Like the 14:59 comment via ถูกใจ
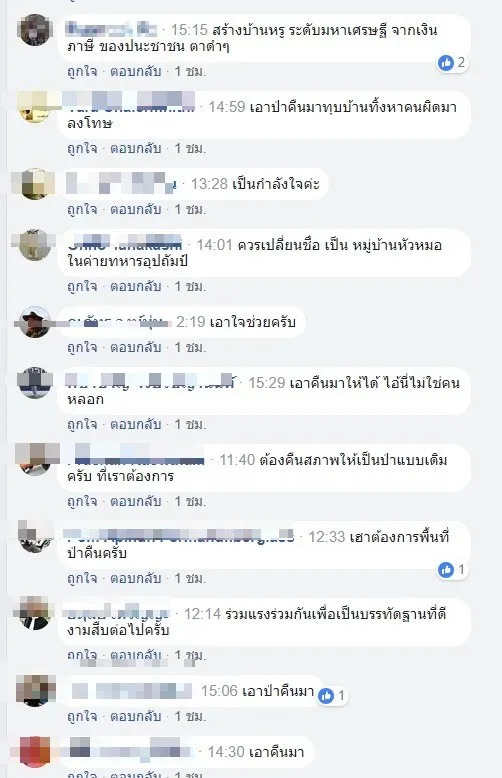The height and width of the screenshot is (778, 502). (82, 148)
